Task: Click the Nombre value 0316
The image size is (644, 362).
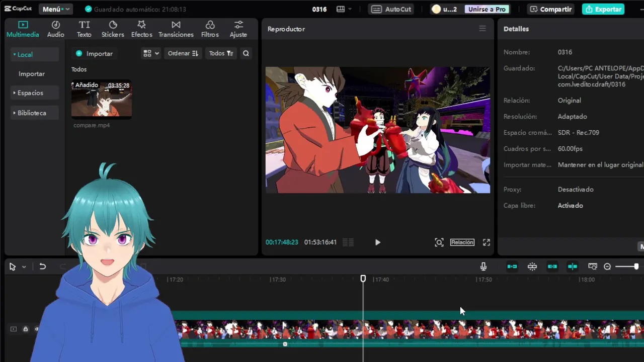Action: click(x=565, y=52)
